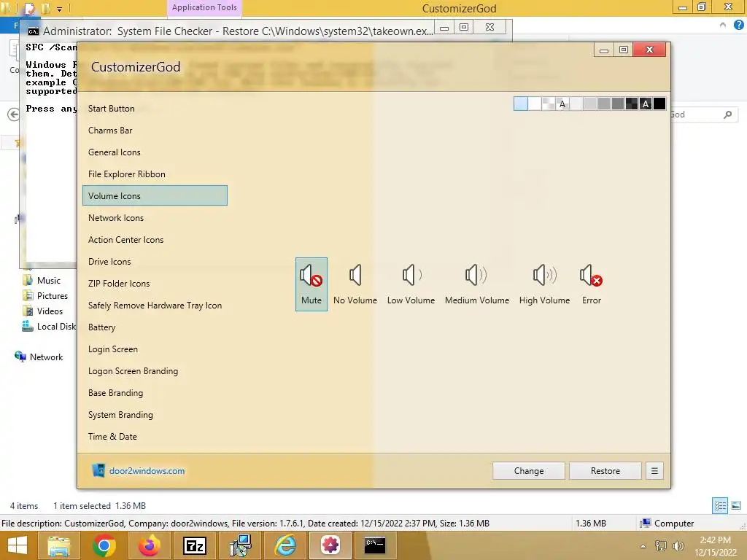Open Google Chrome from taskbar
Screen dimensions: 747x560
104,545
